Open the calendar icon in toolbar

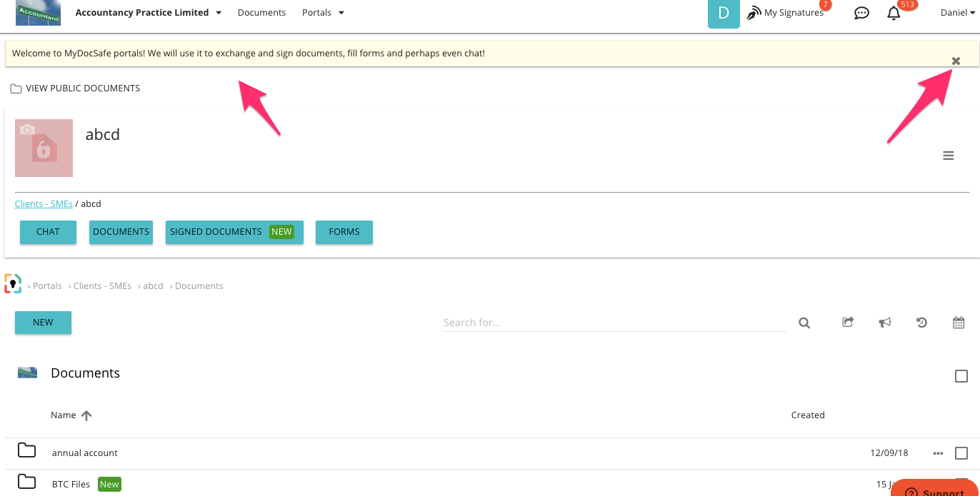click(x=959, y=323)
